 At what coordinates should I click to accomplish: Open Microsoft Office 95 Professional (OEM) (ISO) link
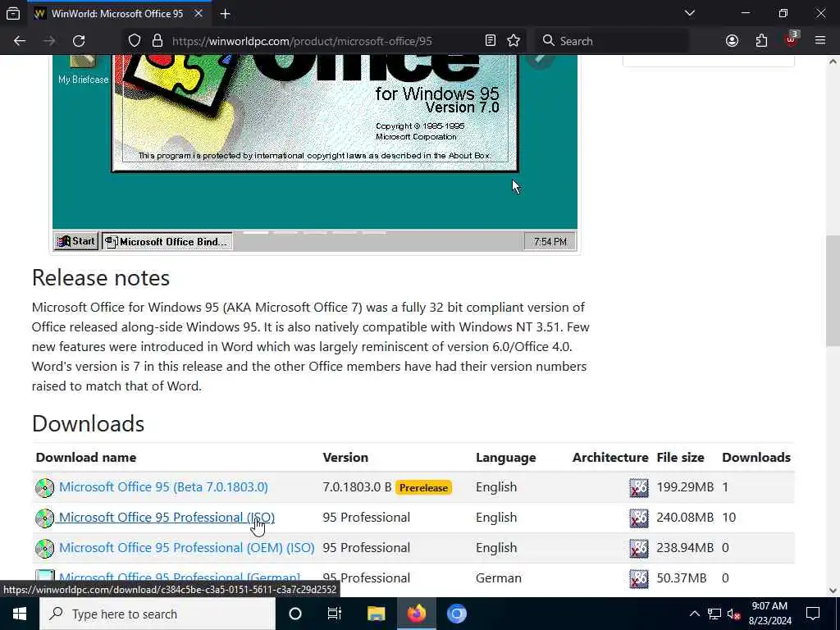[186, 547]
